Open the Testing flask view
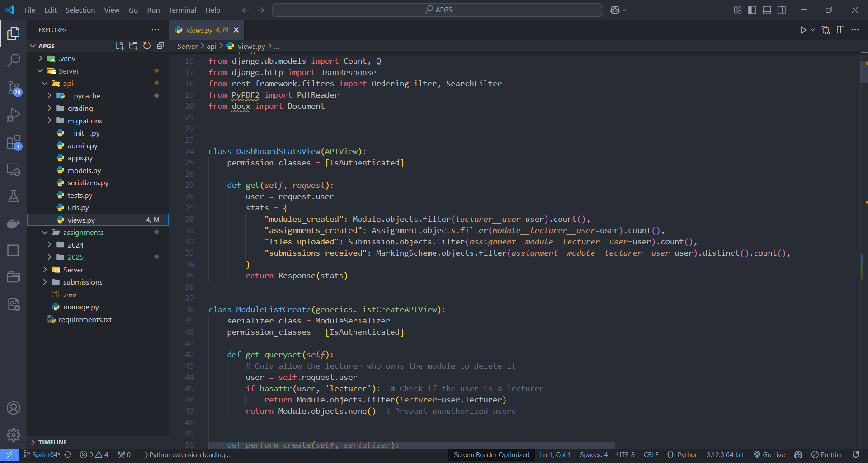This screenshot has height=463, width=868. pos(14,196)
